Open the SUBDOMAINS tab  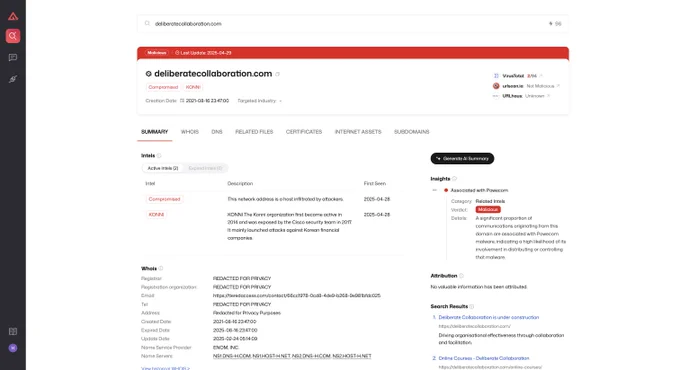(412, 132)
